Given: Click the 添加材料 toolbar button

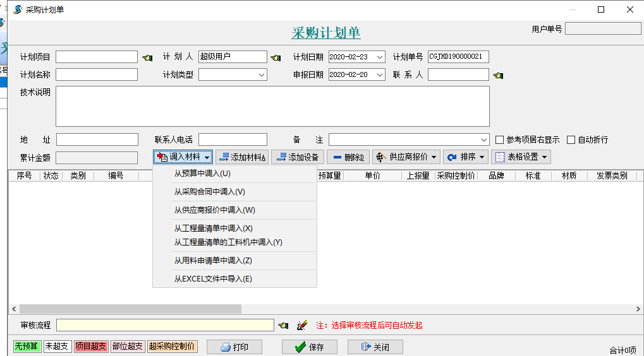Looking at the screenshot, I should (x=242, y=157).
